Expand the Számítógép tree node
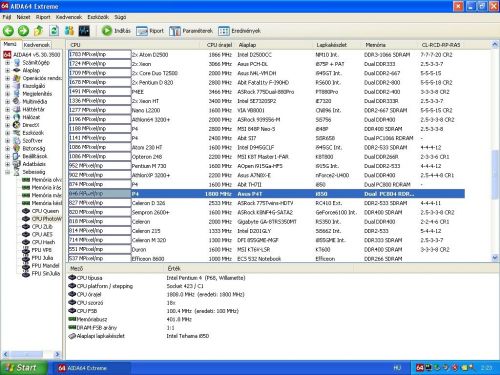Viewport: 500px width, 375px height. coord(7,63)
